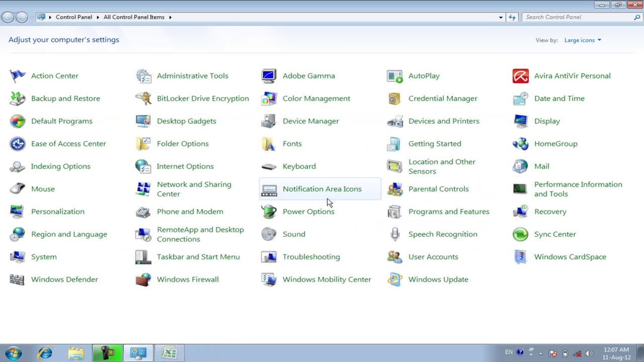Click the Action Center flag icon

[18, 76]
